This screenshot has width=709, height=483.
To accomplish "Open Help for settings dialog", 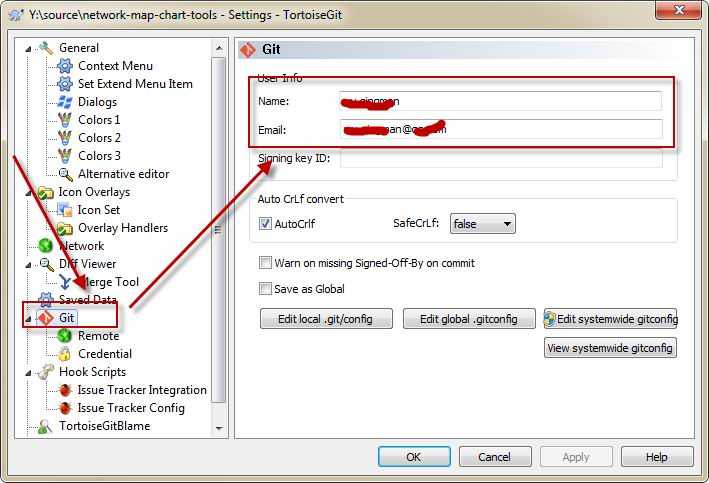I will pos(657,457).
